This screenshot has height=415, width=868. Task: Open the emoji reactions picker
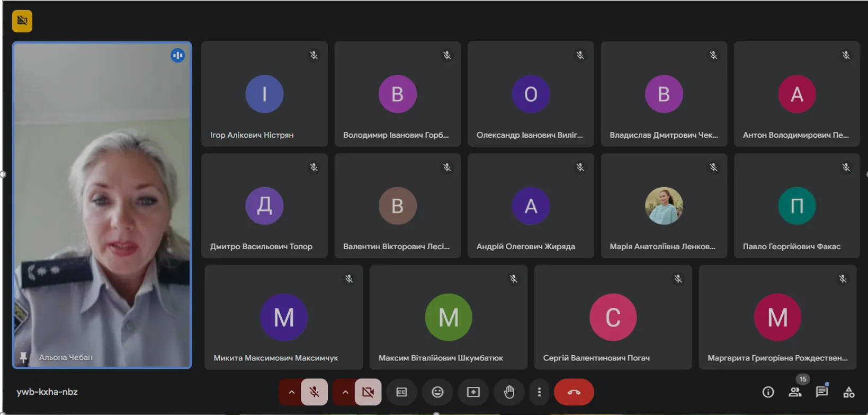pyautogui.click(x=437, y=392)
